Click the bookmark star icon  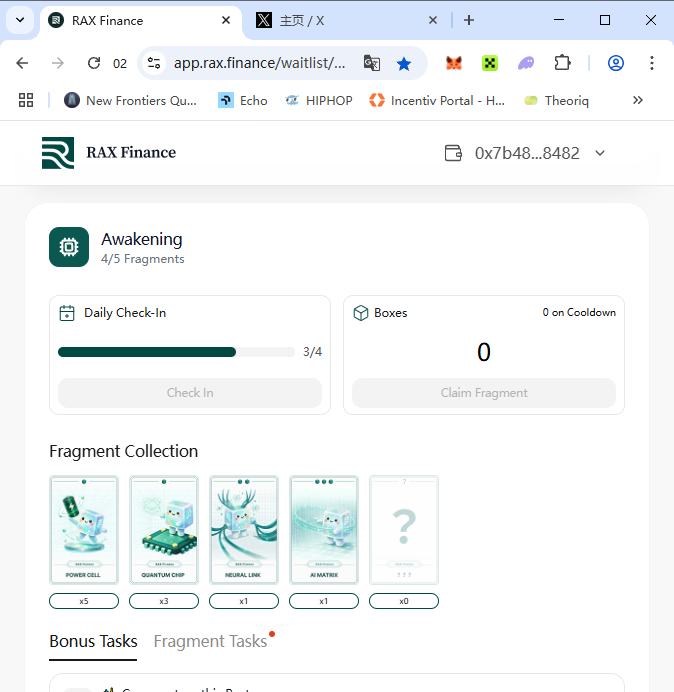coord(404,64)
